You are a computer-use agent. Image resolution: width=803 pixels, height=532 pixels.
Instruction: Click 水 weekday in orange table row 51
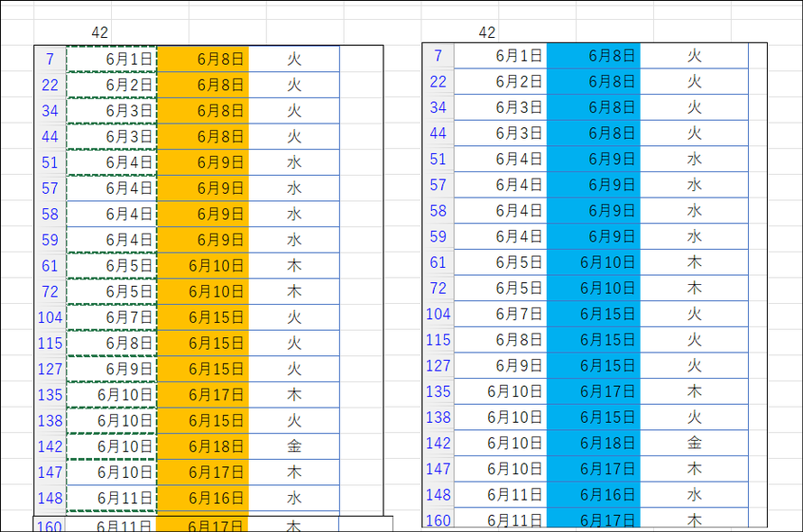click(294, 162)
